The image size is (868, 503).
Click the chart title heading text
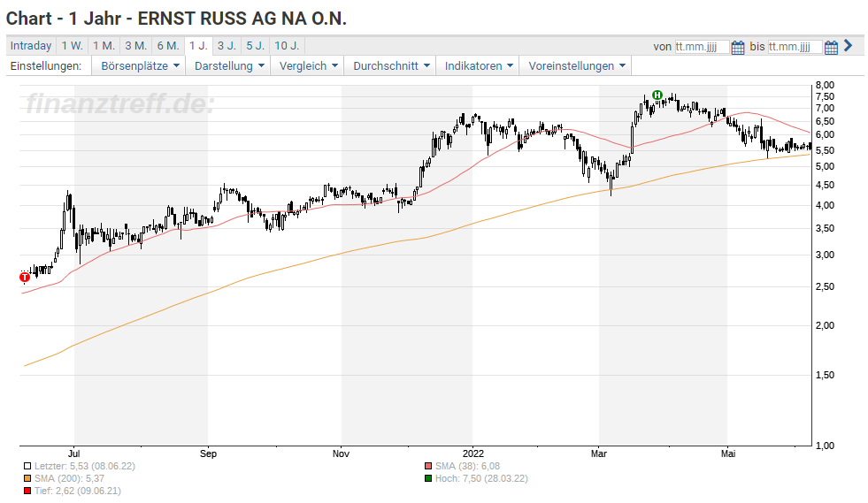pos(176,19)
